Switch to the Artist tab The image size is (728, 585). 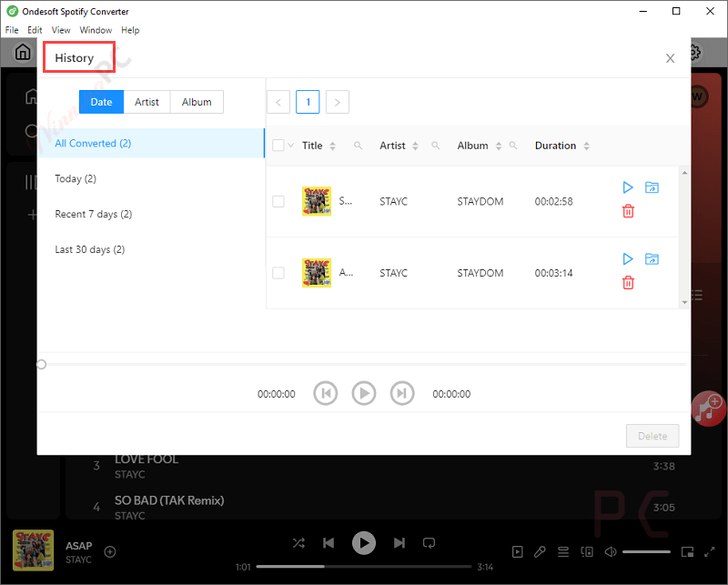(x=147, y=102)
